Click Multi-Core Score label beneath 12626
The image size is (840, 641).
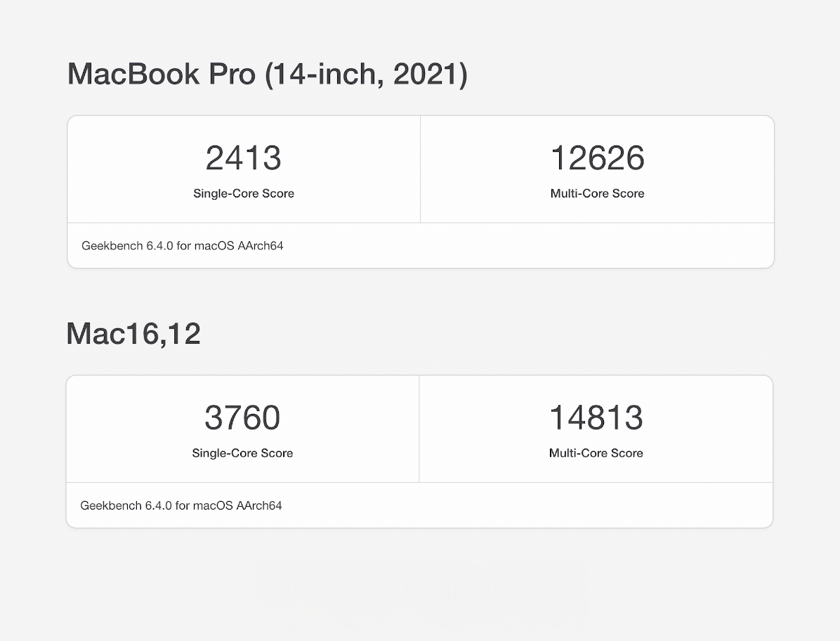click(597, 193)
